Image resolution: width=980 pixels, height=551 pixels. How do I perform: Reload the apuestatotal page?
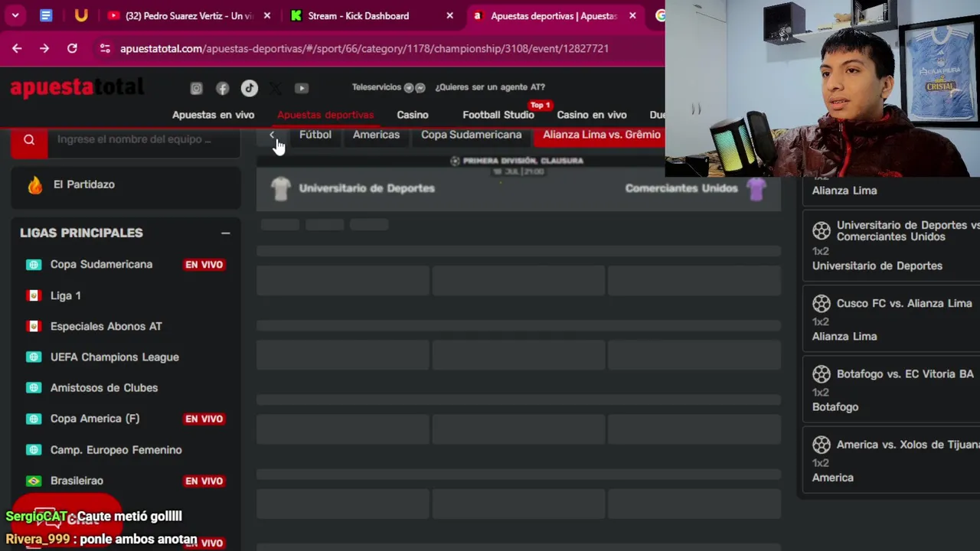pyautogui.click(x=72, y=48)
